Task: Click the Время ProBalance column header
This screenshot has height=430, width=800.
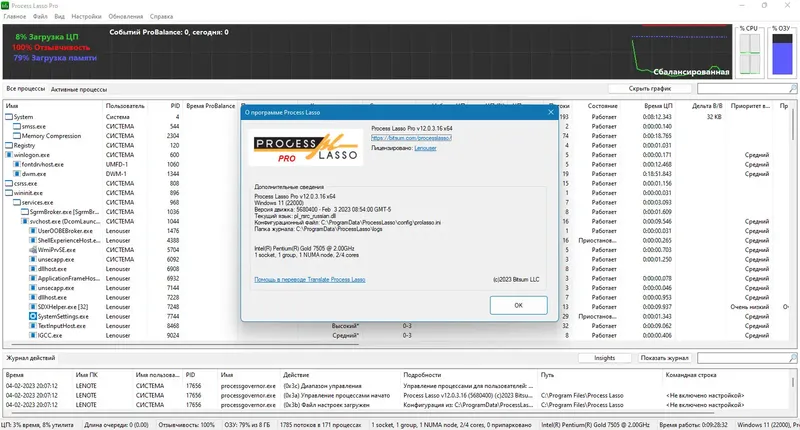Action: (x=211, y=106)
